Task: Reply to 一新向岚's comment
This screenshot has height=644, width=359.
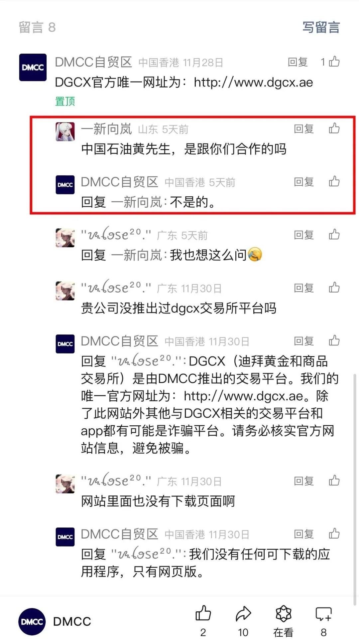Action: pyautogui.click(x=304, y=128)
